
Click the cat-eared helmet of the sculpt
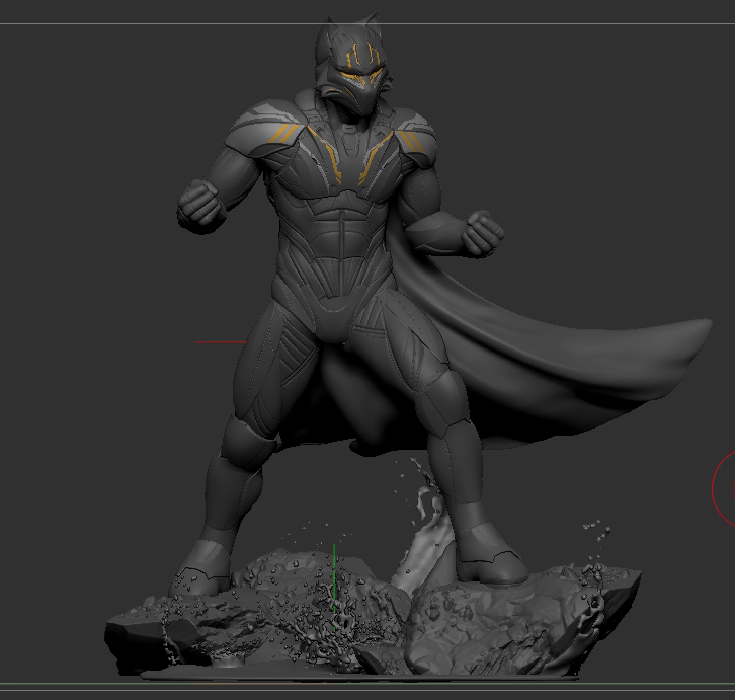point(354,65)
